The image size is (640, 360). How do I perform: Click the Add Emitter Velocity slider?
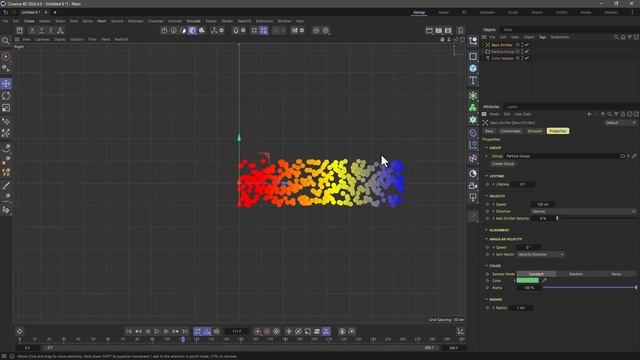[596, 218]
